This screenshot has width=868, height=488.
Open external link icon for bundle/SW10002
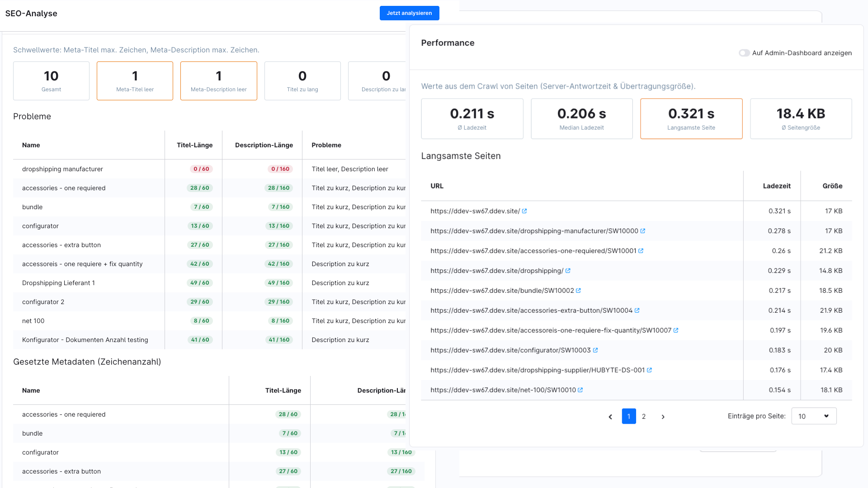pos(579,291)
